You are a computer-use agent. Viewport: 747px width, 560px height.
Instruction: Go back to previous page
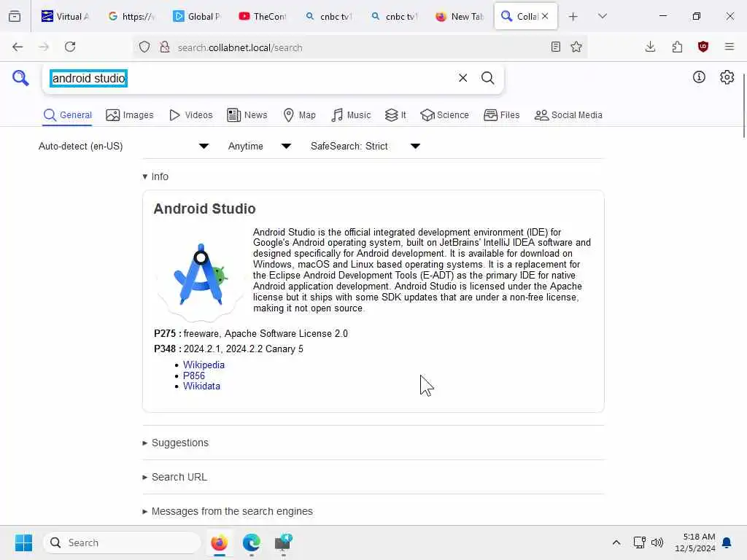coord(18,47)
